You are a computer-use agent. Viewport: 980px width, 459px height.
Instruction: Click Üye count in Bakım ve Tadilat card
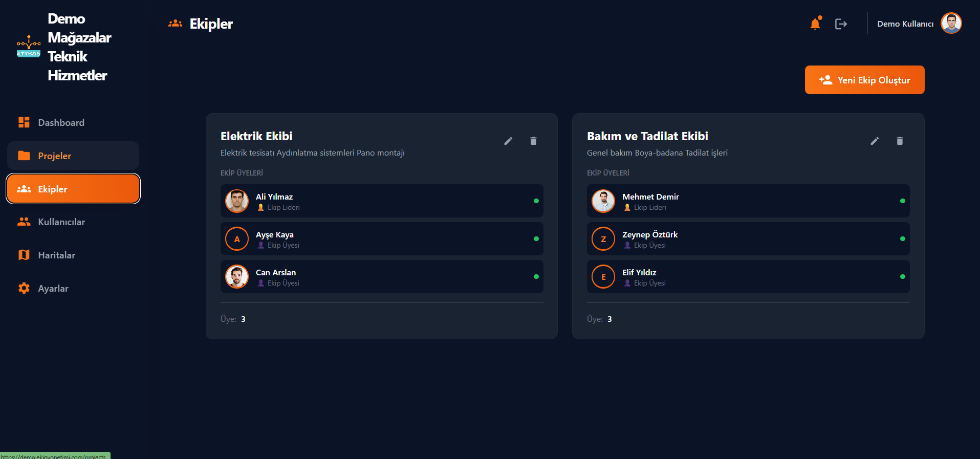click(599, 319)
